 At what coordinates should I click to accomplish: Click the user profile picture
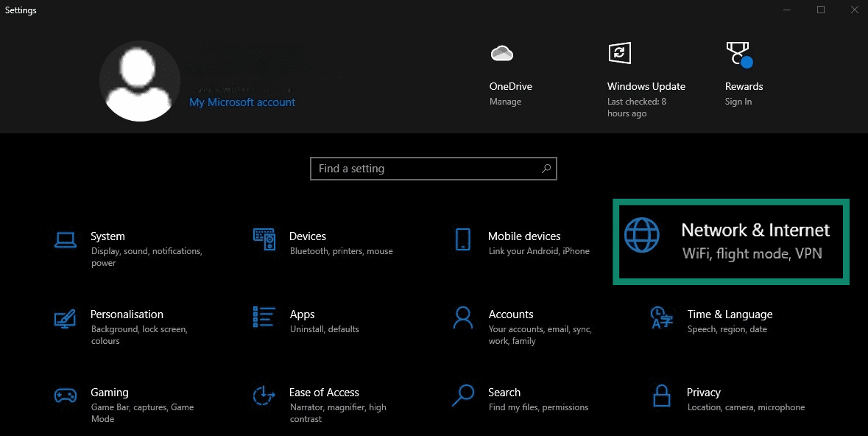point(140,81)
